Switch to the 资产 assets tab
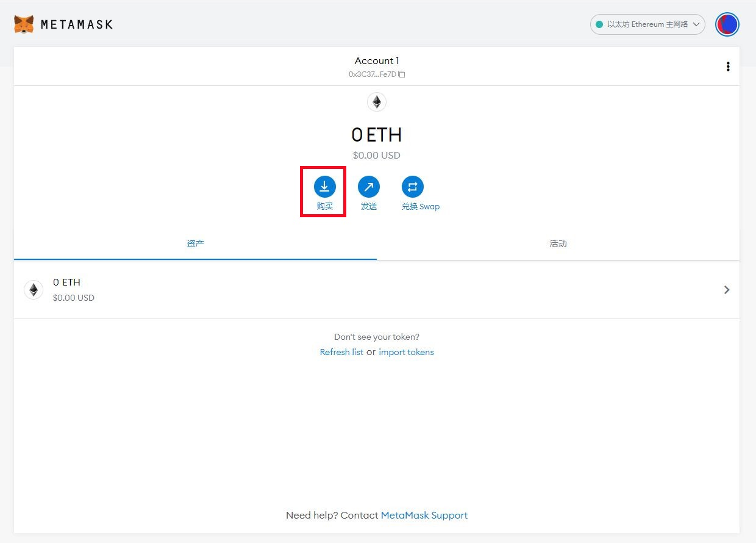The height and width of the screenshot is (543, 756). point(195,244)
